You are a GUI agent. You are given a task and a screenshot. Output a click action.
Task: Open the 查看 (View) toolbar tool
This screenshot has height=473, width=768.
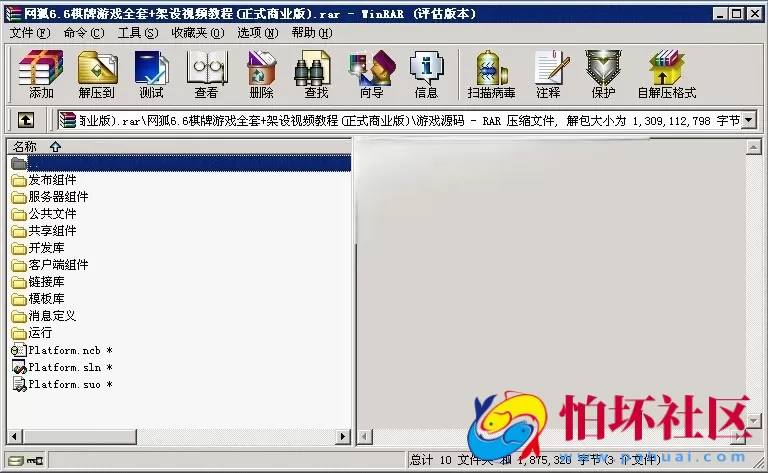click(206, 74)
